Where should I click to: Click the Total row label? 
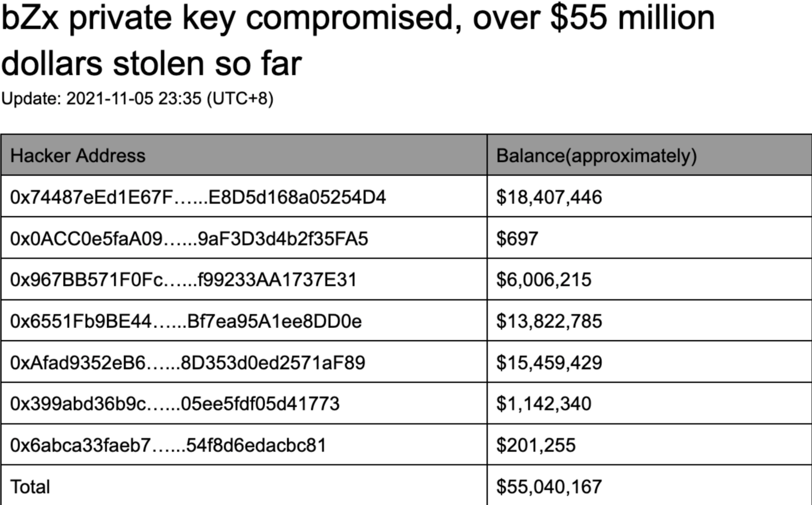pyautogui.click(x=30, y=487)
